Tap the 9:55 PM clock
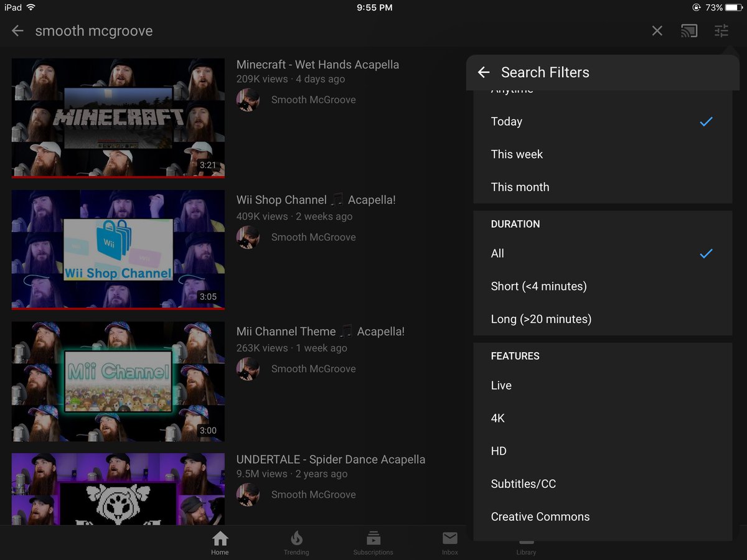 (375, 7)
